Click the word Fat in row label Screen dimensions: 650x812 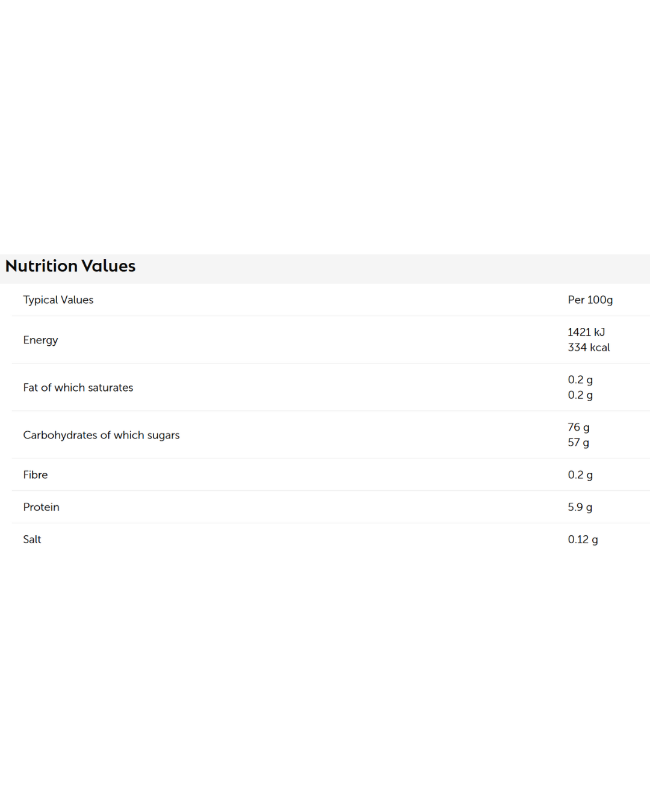tap(30, 387)
